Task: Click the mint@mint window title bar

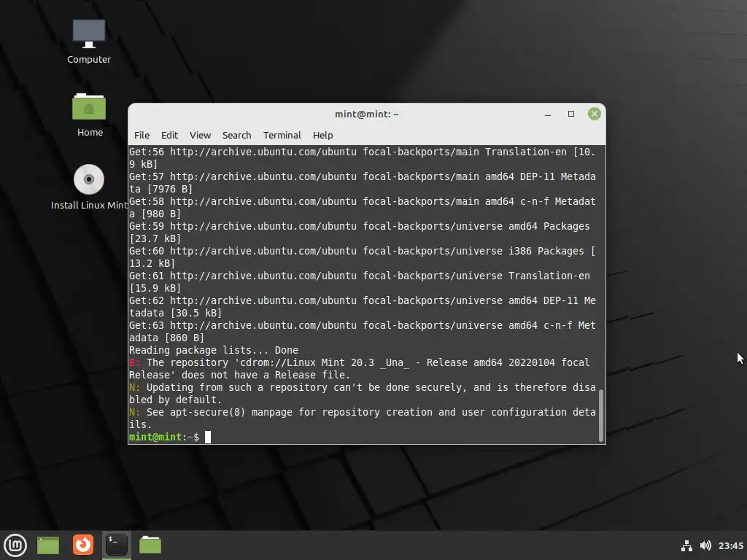Action: [x=367, y=114]
